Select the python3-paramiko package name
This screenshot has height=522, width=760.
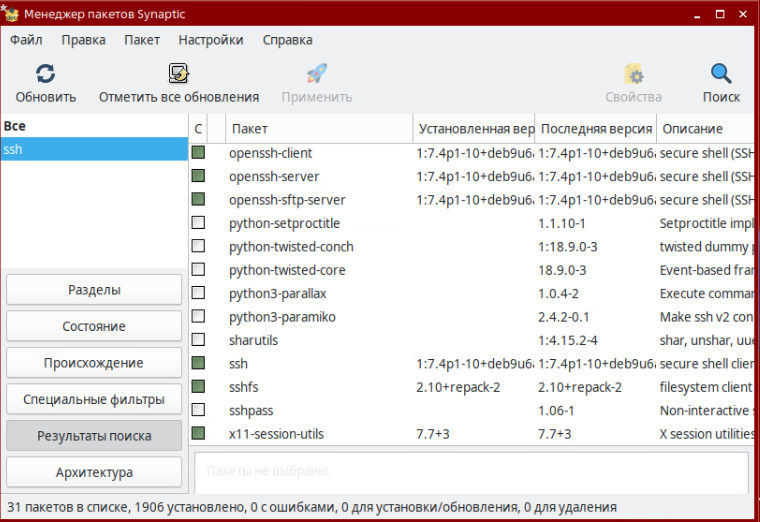coord(282,317)
